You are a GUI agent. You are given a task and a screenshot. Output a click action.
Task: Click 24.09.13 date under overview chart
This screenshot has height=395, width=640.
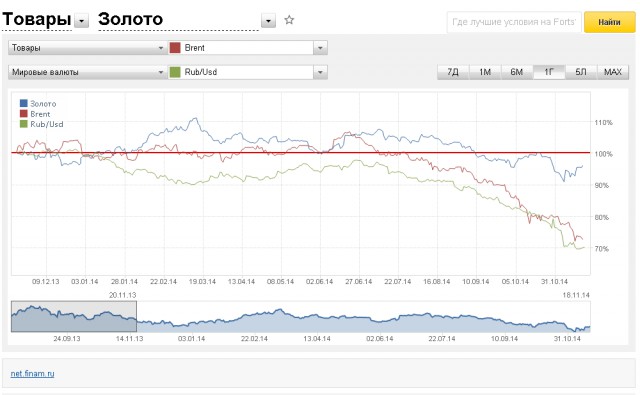(x=67, y=339)
